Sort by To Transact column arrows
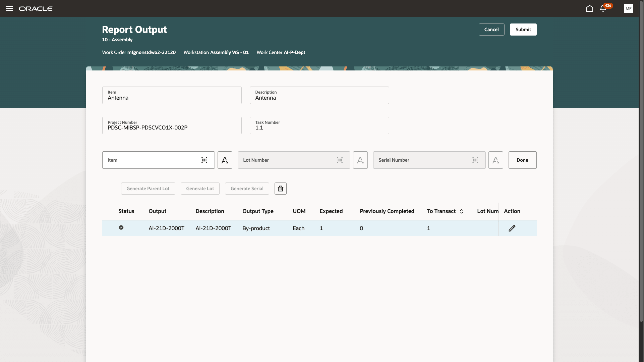This screenshot has width=644, height=362. (x=462, y=211)
